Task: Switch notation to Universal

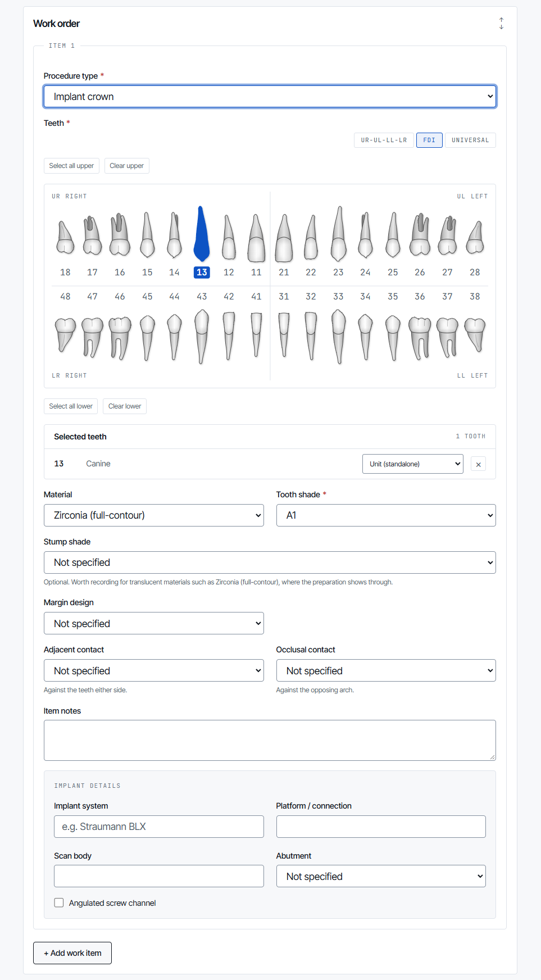Action: click(470, 140)
